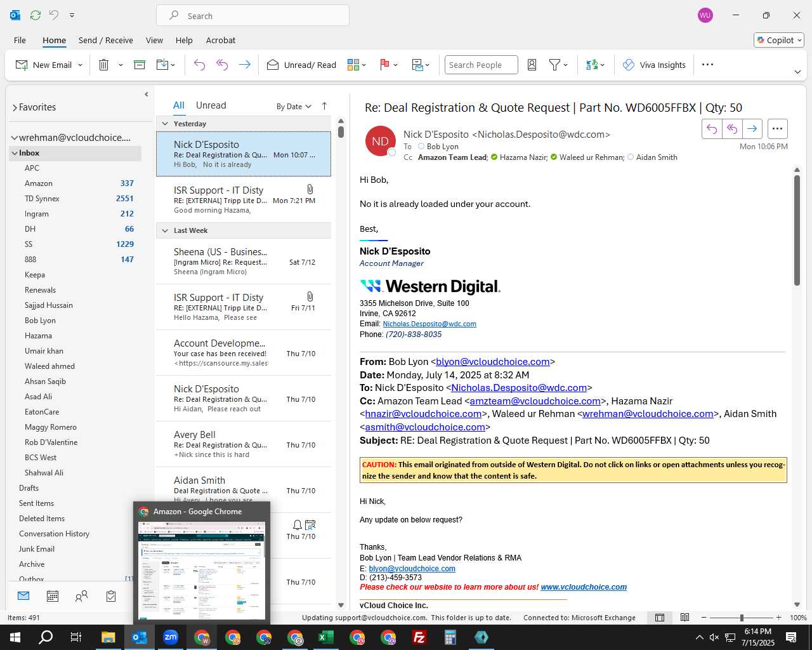Click Reply button in reading pane header
Image resolution: width=812 pixels, height=650 pixels.
pyautogui.click(x=712, y=129)
